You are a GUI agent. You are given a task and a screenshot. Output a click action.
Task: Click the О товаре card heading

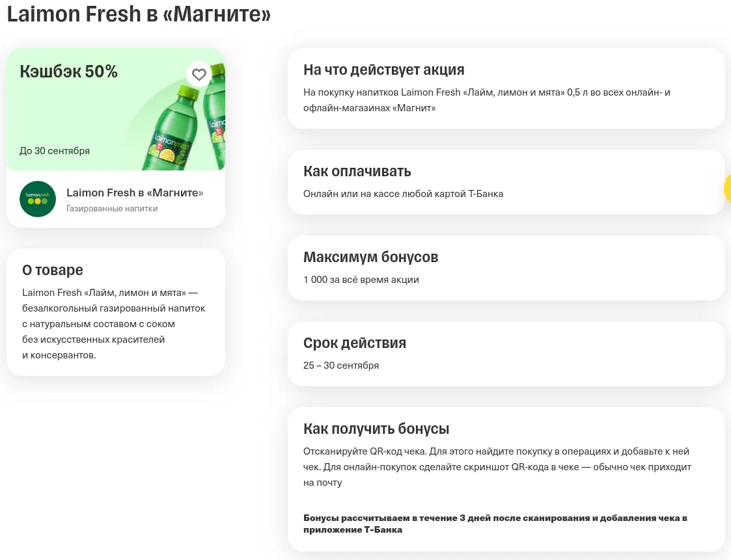coord(53,270)
